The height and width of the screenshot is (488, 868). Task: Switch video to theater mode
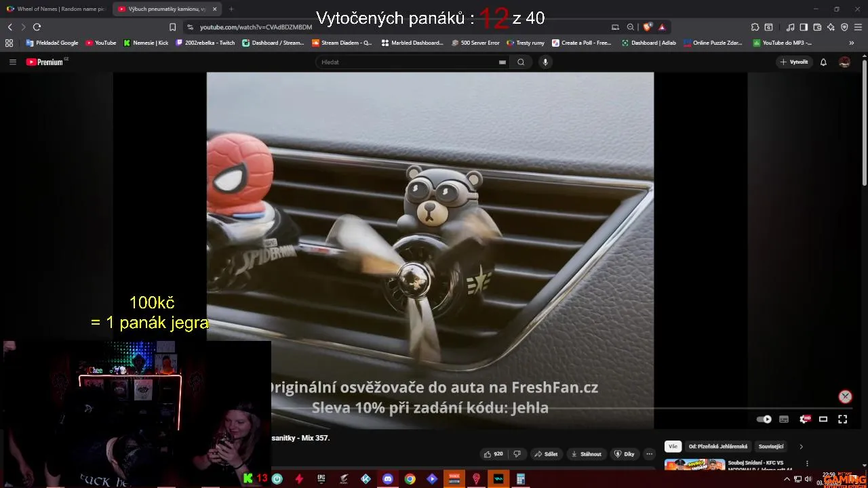(823, 419)
